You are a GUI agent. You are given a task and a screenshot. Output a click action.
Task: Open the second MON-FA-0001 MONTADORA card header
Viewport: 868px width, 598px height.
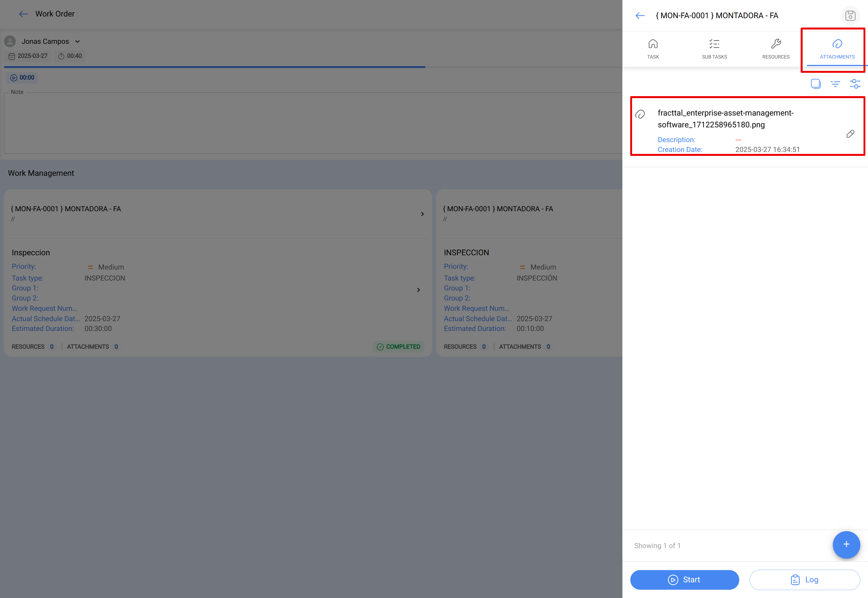(x=530, y=214)
